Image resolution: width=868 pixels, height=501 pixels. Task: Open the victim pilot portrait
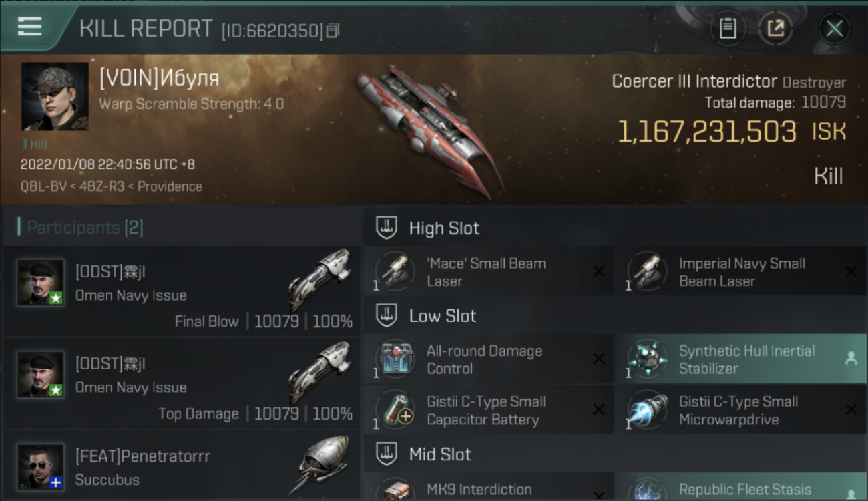point(55,97)
